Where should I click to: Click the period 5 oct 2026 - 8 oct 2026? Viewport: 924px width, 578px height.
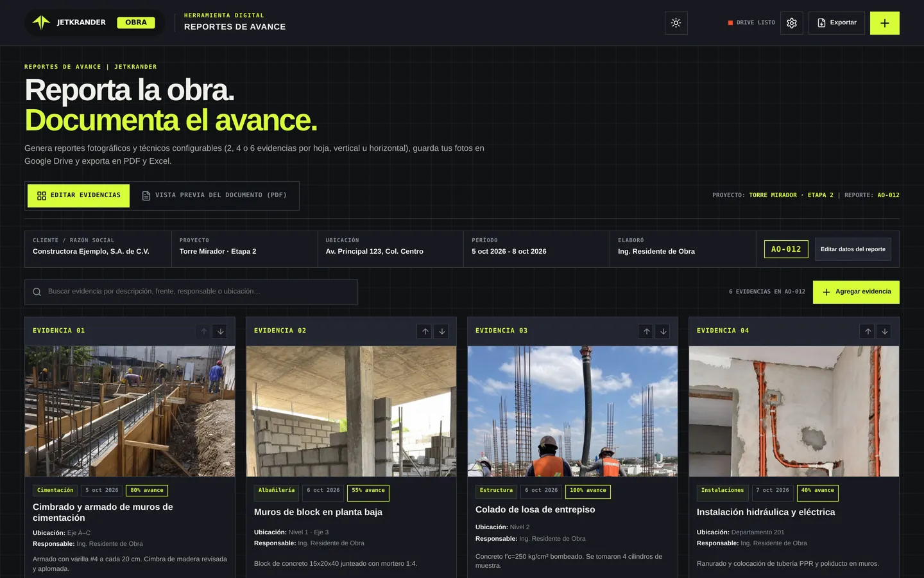point(509,252)
